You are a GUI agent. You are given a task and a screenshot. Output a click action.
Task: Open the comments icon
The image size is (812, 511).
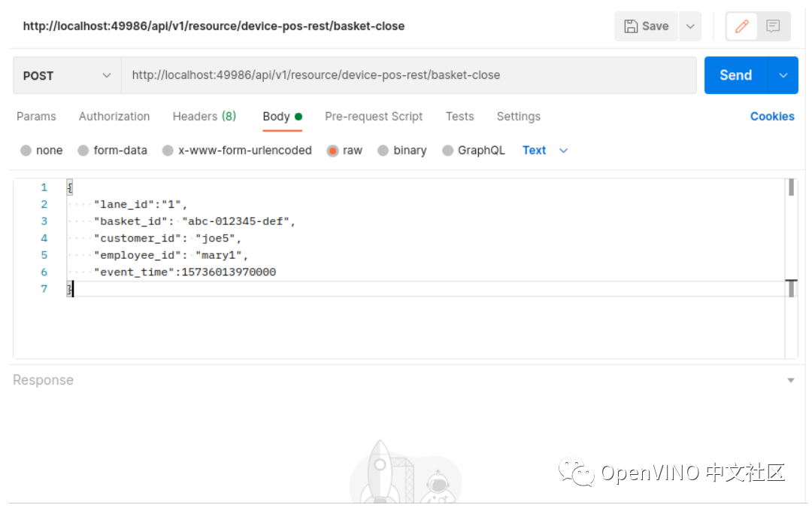(773, 26)
